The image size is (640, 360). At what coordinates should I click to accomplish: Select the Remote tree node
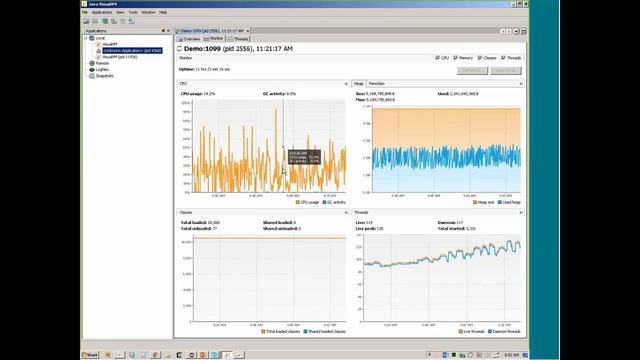pos(102,63)
